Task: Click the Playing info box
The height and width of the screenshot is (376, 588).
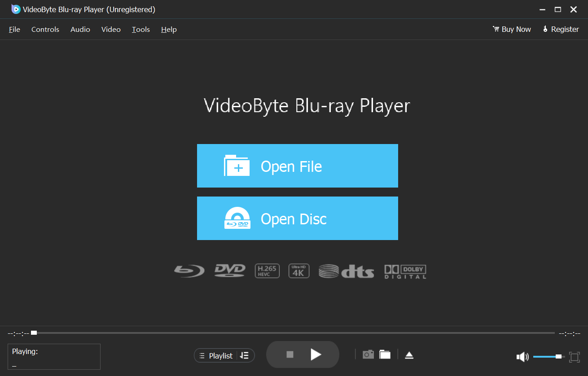Action: click(x=54, y=356)
